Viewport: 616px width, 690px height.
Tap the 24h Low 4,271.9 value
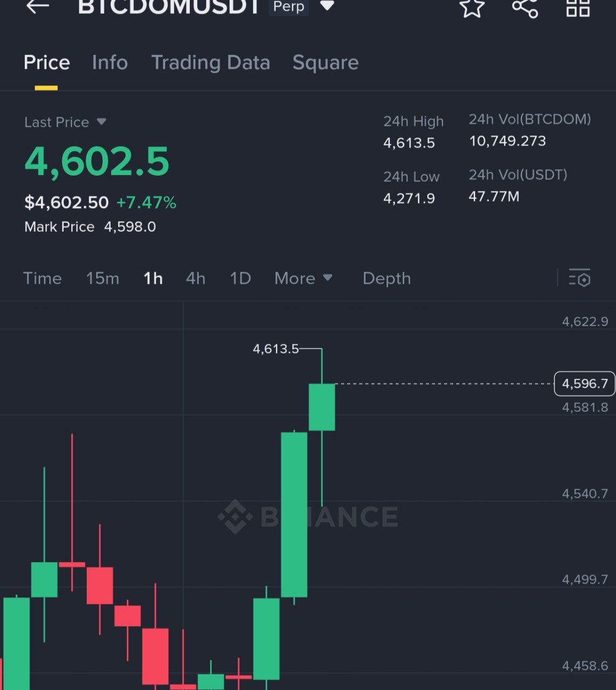409,198
